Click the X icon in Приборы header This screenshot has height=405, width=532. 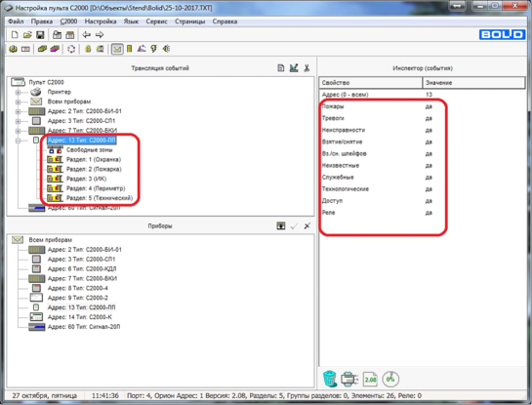[307, 225]
